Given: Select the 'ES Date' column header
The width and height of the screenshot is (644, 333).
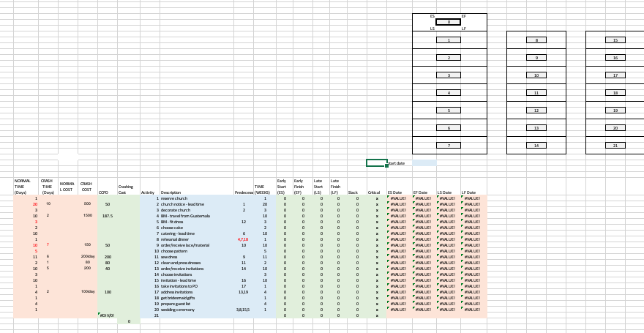Looking at the screenshot, I should [x=400, y=192].
